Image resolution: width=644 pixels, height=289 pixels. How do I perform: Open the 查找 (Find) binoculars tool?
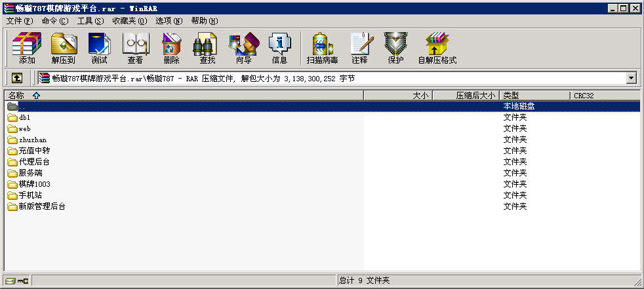click(x=207, y=48)
